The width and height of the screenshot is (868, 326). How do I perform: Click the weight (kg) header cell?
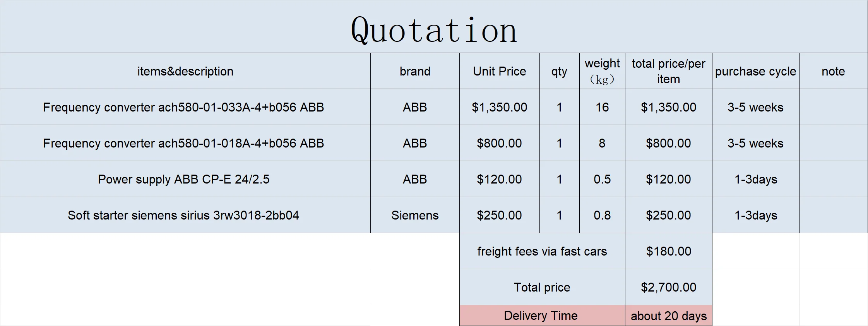tap(602, 71)
